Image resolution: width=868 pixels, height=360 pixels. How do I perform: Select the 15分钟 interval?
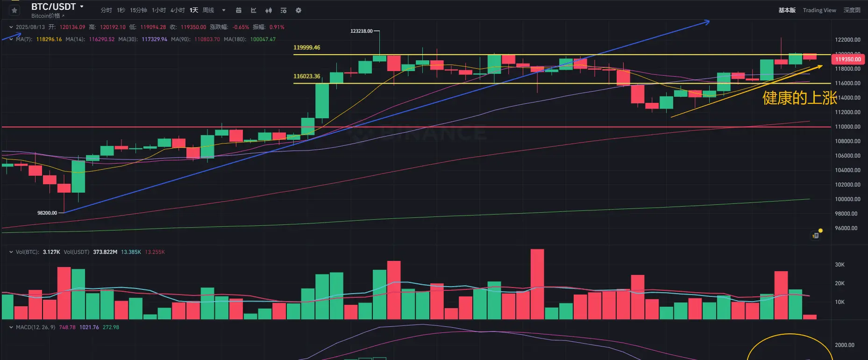[x=138, y=10]
